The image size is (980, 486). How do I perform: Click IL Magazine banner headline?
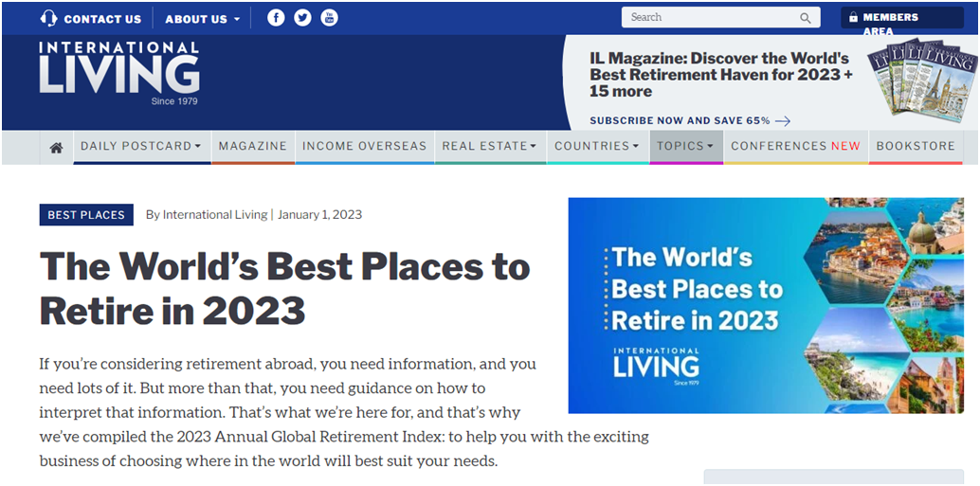coord(720,75)
